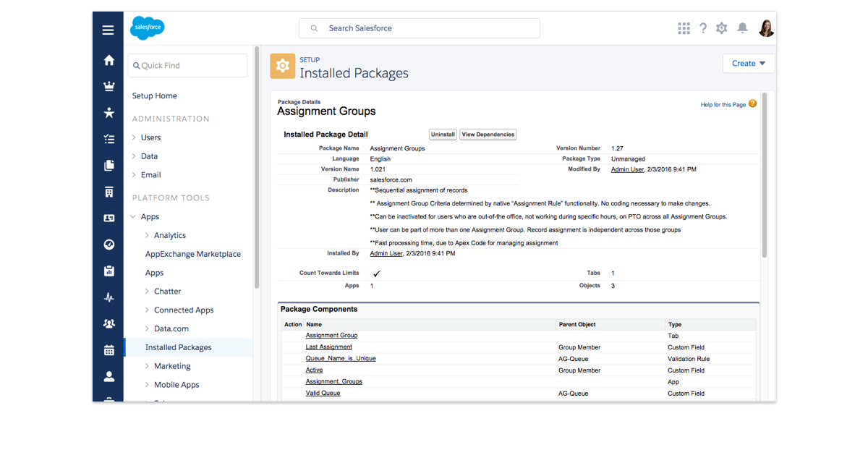Open the Create dropdown button
The width and height of the screenshot is (868, 463).
[x=748, y=64]
